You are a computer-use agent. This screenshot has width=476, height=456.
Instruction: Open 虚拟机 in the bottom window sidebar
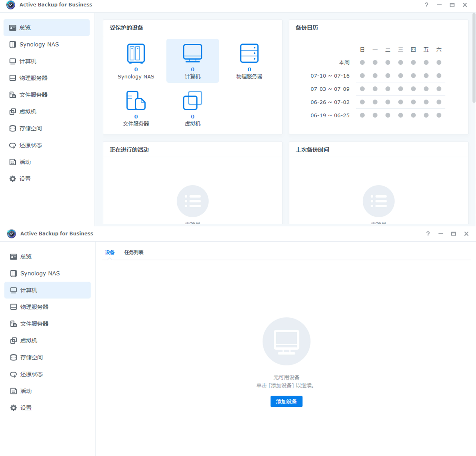click(28, 341)
